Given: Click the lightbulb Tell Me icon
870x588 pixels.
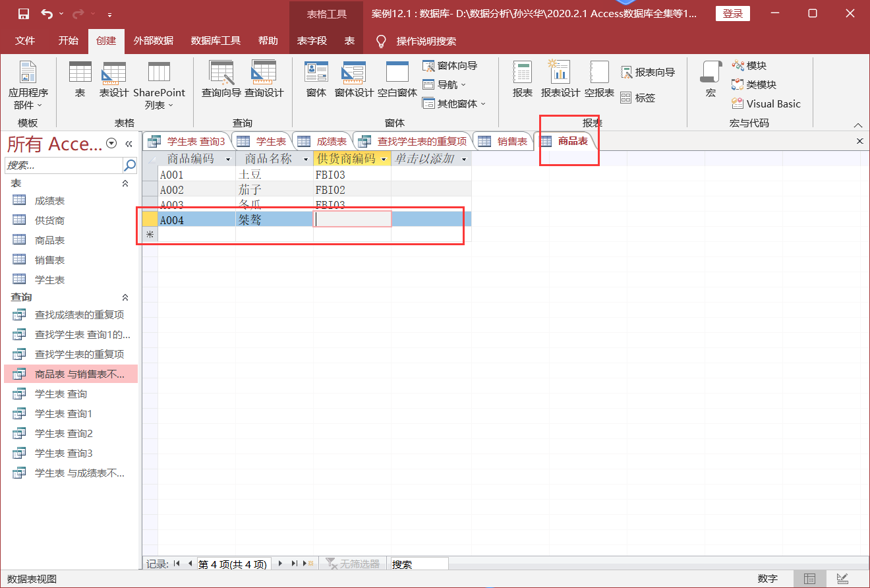Looking at the screenshot, I should [381, 41].
